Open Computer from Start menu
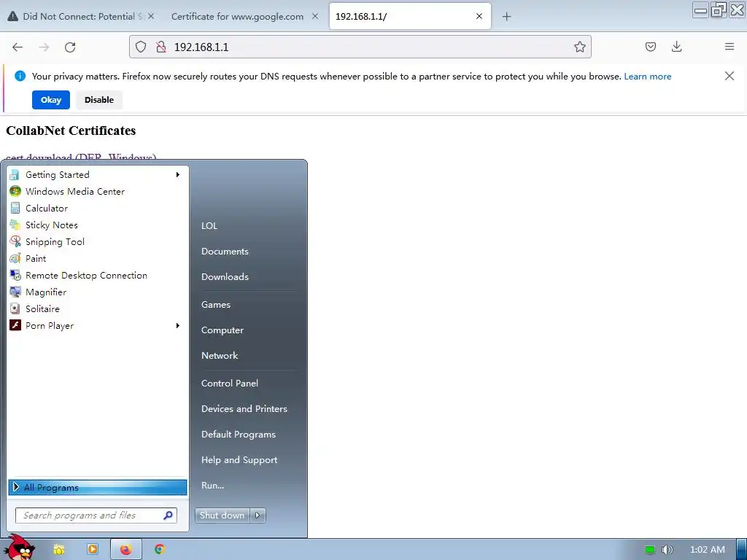 [x=222, y=330]
